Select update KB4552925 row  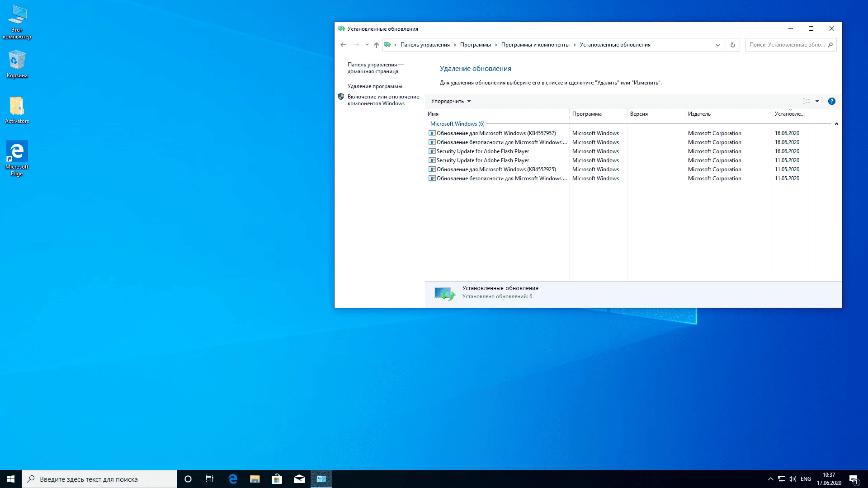[617, 169]
